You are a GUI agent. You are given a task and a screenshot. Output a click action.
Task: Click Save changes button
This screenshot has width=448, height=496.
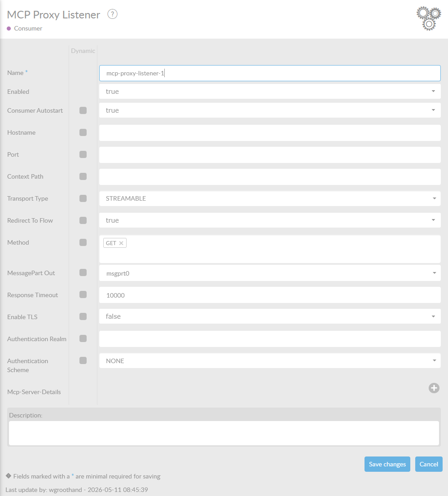coord(387,464)
